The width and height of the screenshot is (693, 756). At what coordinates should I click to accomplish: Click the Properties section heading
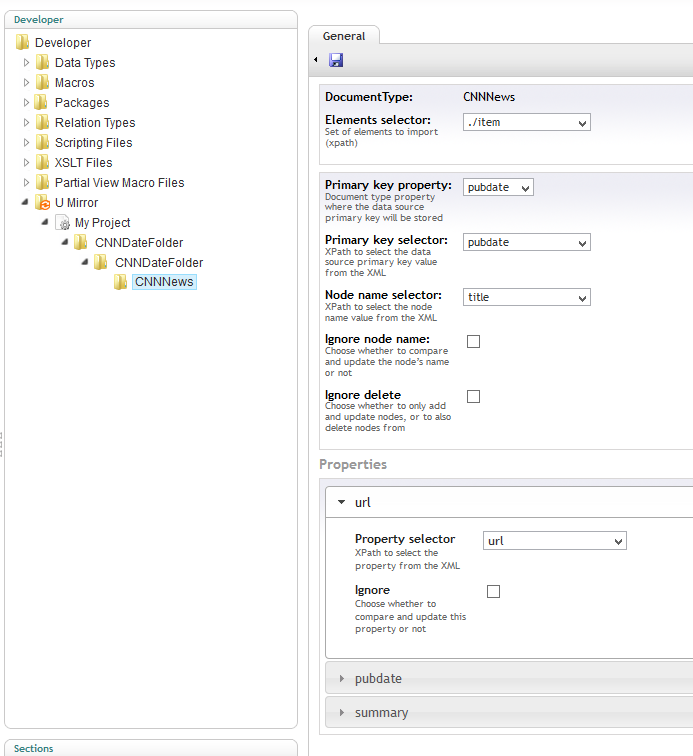pyautogui.click(x=353, y=464)
